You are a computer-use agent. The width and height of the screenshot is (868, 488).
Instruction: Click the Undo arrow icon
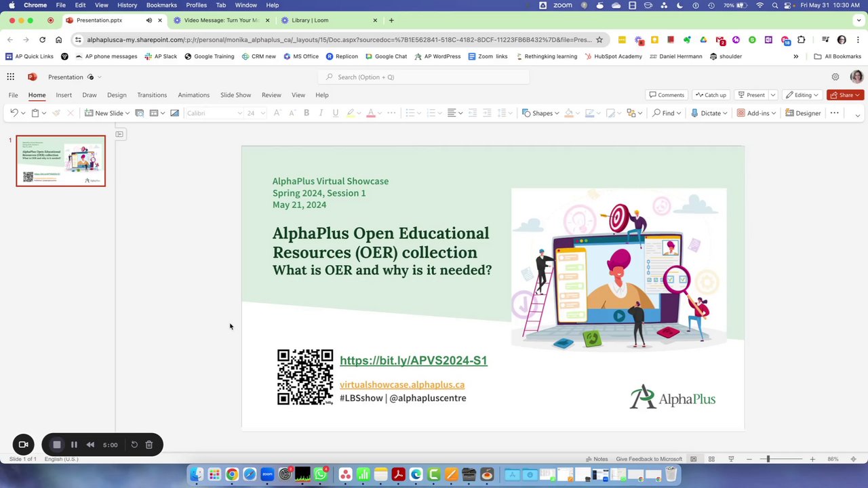14,113
